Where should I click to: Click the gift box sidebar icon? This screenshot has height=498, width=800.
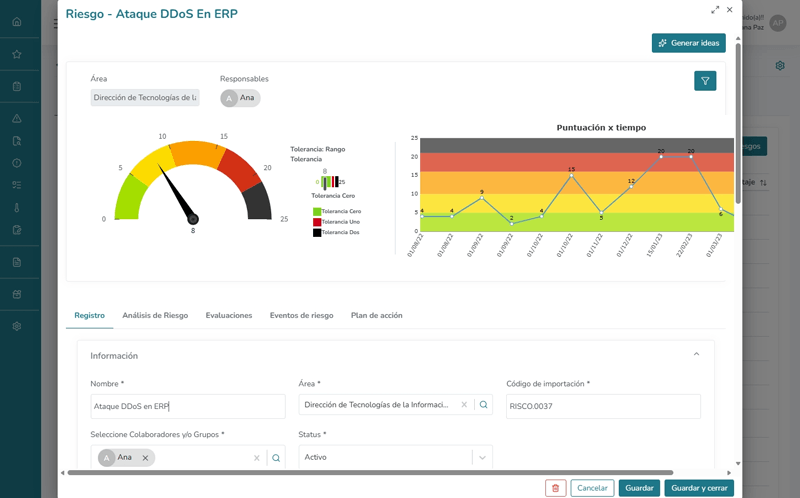point(17,294)
